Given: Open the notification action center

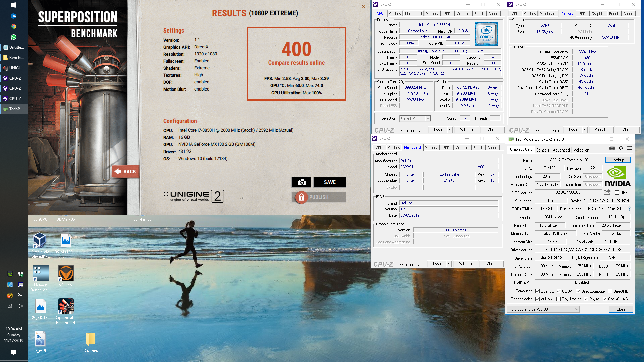Looking at the screenshot, I should (14, 352).
